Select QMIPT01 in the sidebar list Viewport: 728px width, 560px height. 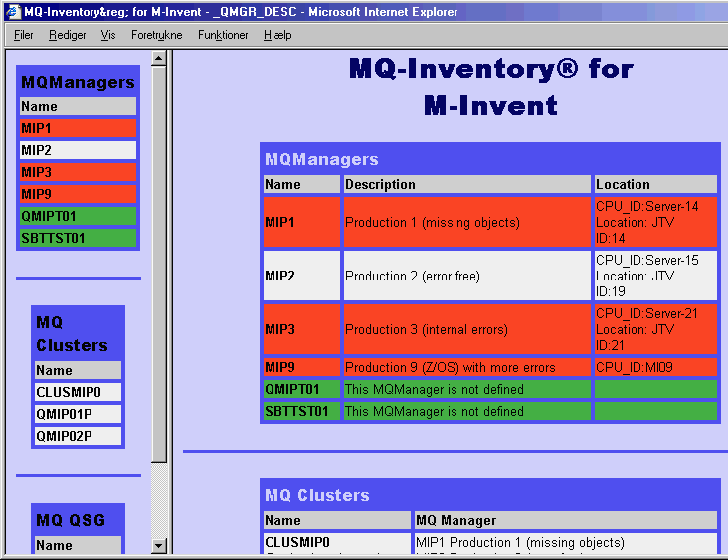click(x=78, y=216)
